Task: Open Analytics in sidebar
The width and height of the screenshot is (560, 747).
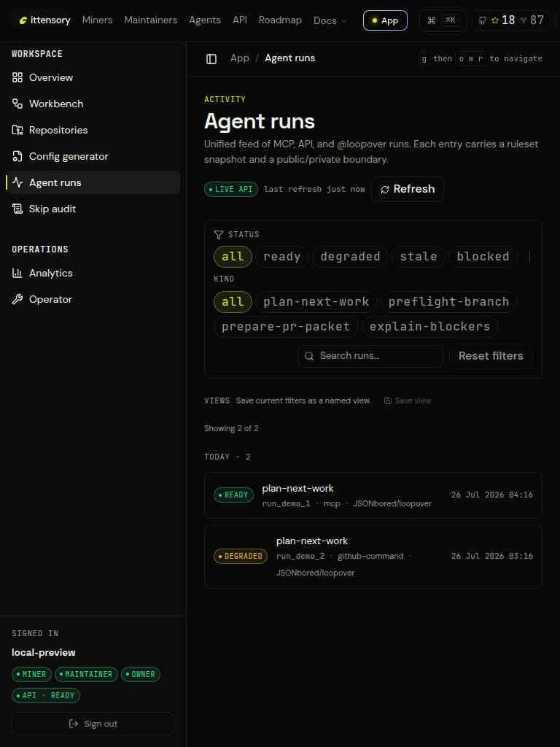Action: 93,273
